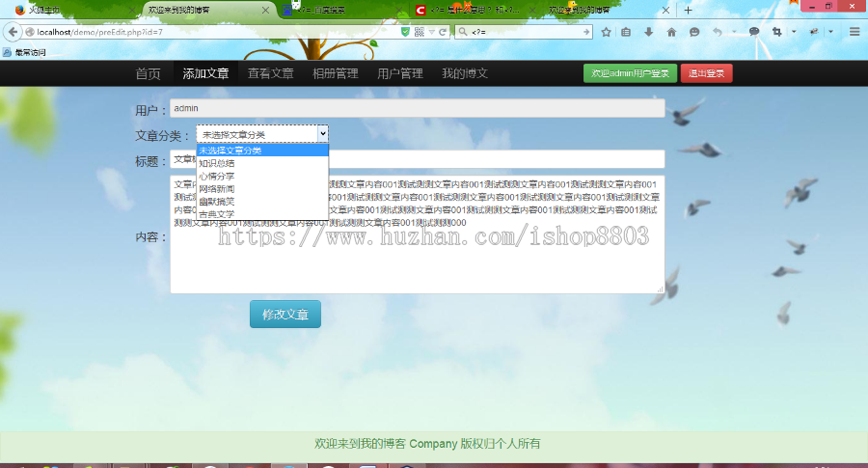Click the 最常访问 bookmark item

24,53
